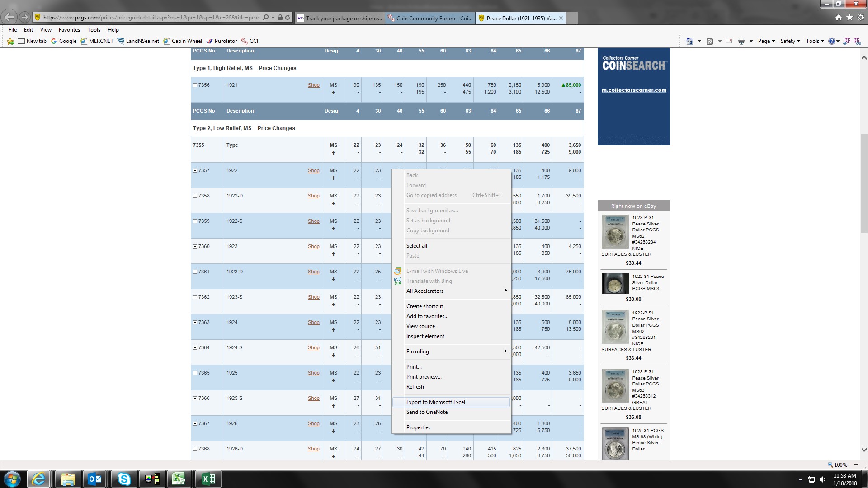The image size is (868, 488).
Task: Open the gear settings menu
Action: pyautogui.click(x=860, y=18)
